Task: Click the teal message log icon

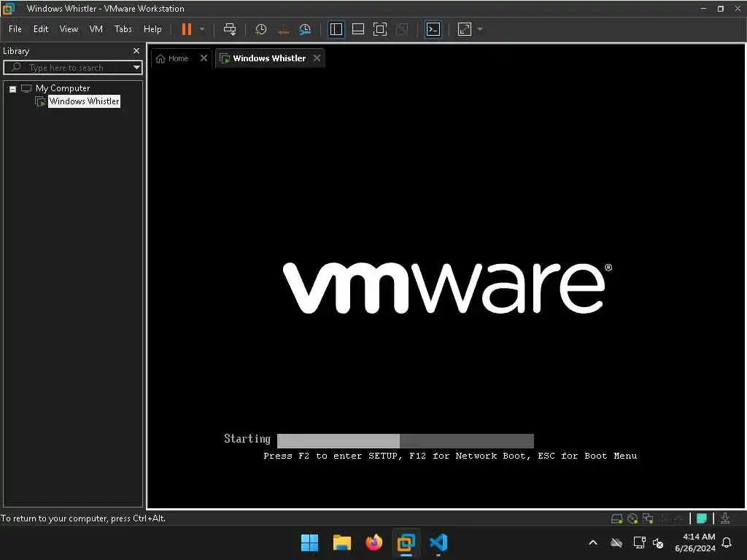Action: pos(701,518)
